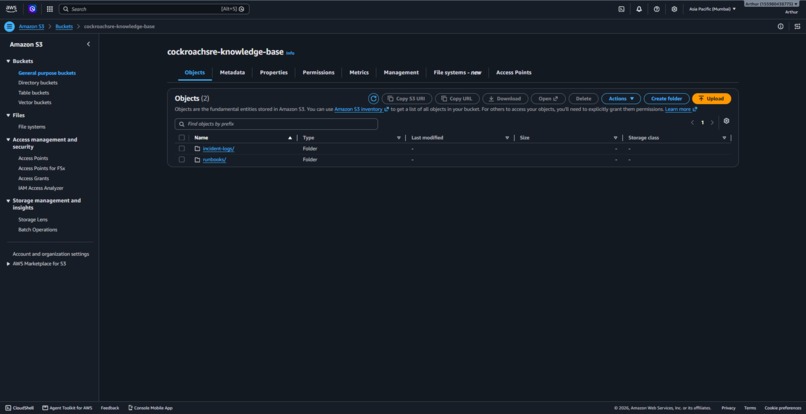Click the top Search field

[154, 9]
